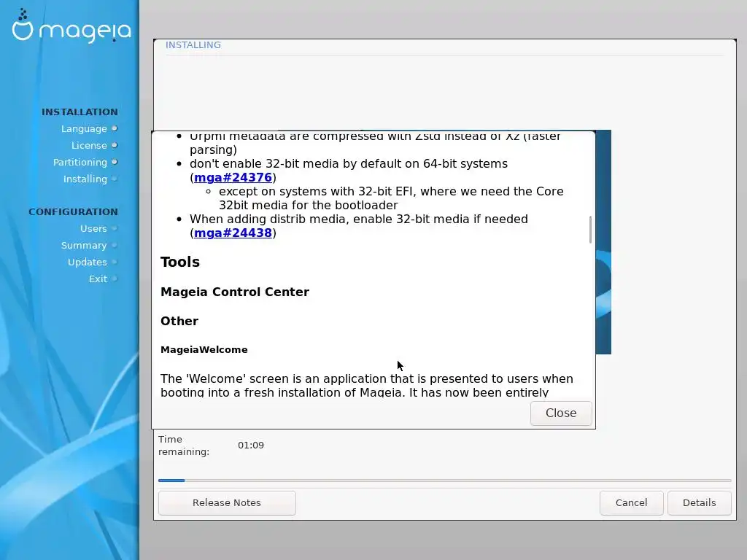Click the 'Tools' heading in release notes
This screenshot has width=747, height=560.
pos(180,262)
